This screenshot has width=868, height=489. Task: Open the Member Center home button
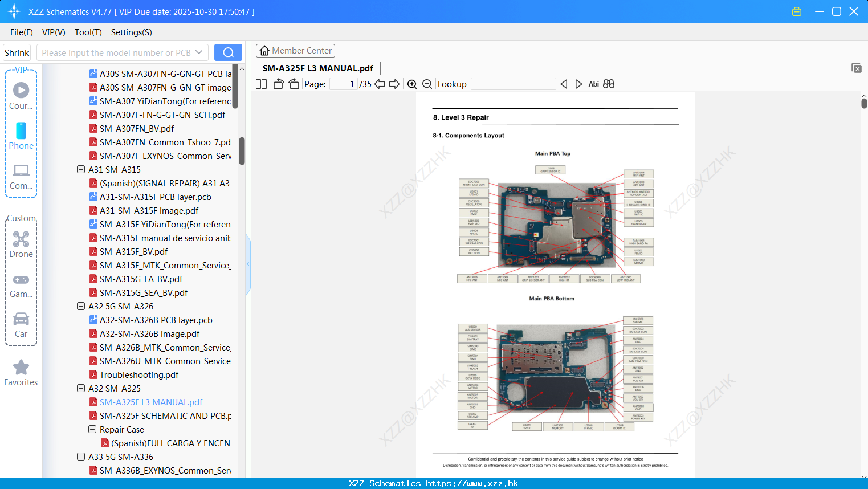(x=295, y=51)
